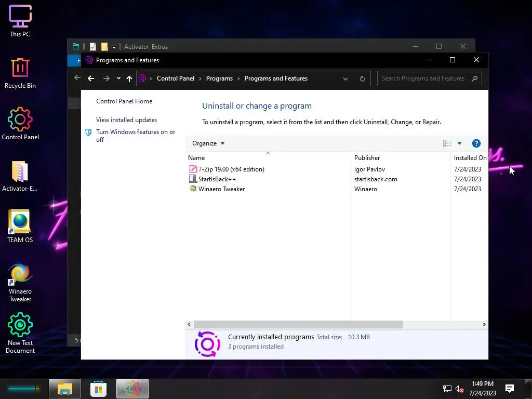Image resolution: width=532 pixels, height=399 pixels.
Task: Open network status tray icon
Action: pos(447,389)
